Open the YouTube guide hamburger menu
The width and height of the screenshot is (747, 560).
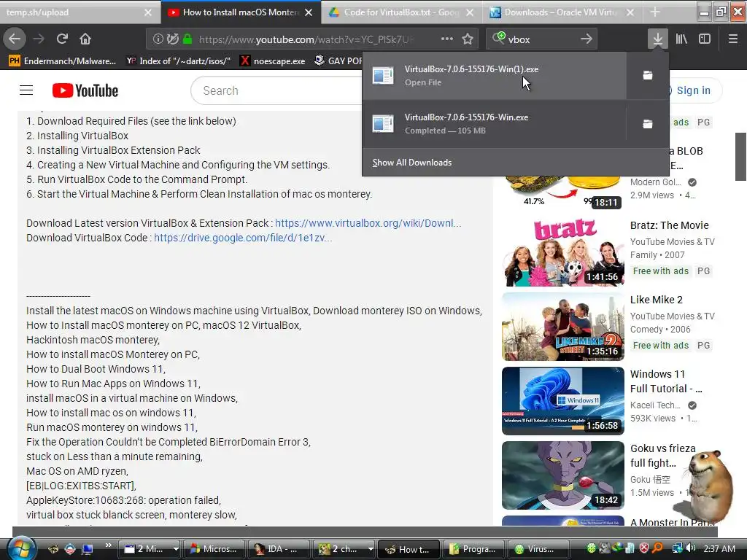tap(26, 90)
